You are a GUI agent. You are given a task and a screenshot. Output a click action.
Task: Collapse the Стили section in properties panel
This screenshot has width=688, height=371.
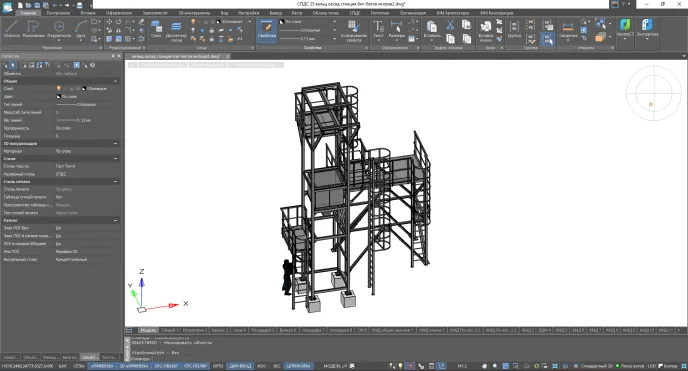115,158
